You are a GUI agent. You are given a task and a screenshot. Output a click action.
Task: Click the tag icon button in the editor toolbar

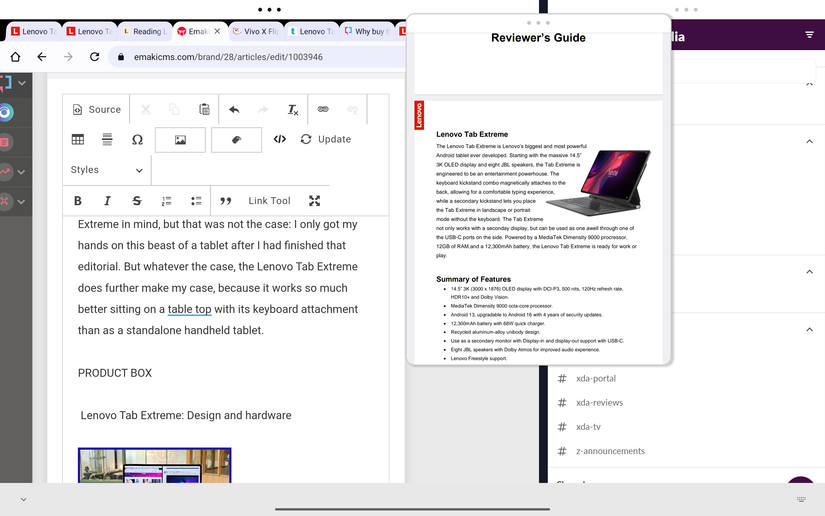236,140
